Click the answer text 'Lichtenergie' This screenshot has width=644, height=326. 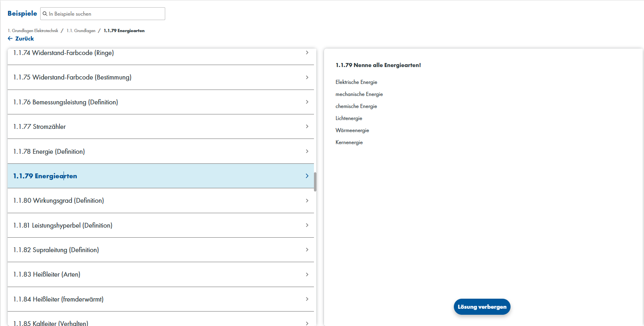click(349, 118)
